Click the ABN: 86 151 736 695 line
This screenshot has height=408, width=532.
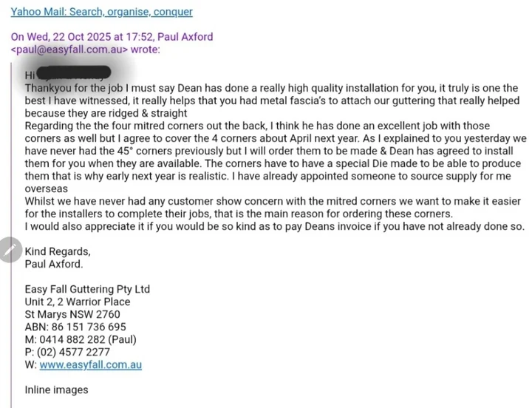tap(75, 327)
